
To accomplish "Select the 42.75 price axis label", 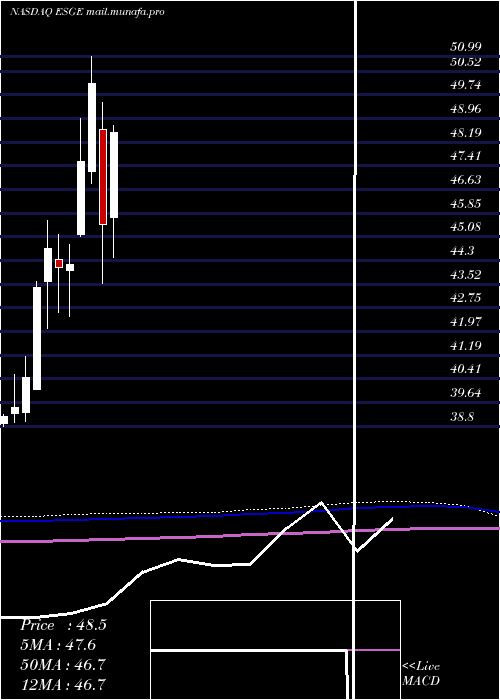I will pos(465,298).
